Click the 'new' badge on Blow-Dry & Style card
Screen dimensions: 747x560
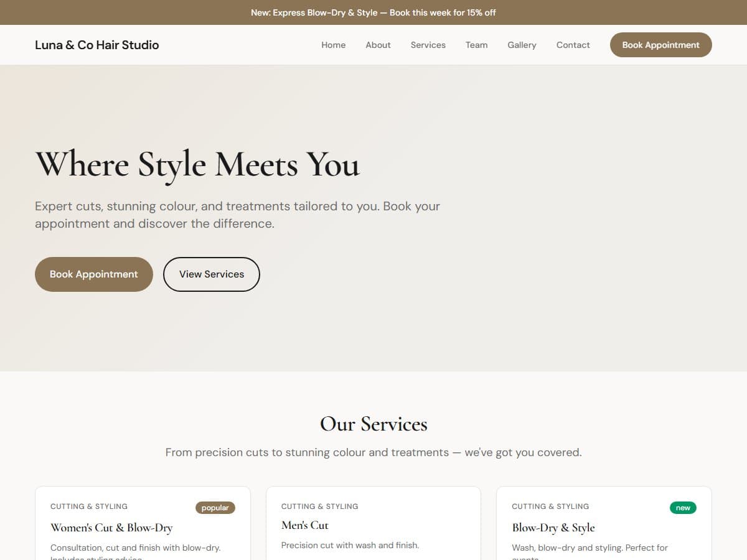(x=682, y=507)
